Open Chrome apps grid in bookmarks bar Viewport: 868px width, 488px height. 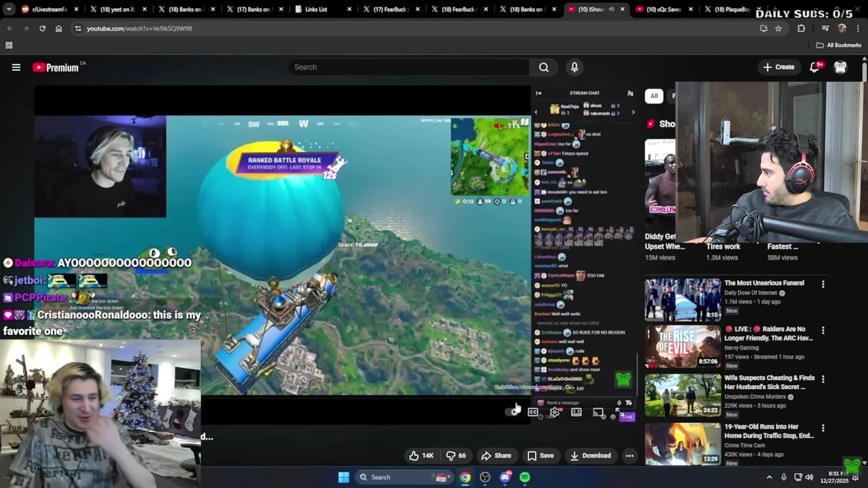(x=9, y=45)
